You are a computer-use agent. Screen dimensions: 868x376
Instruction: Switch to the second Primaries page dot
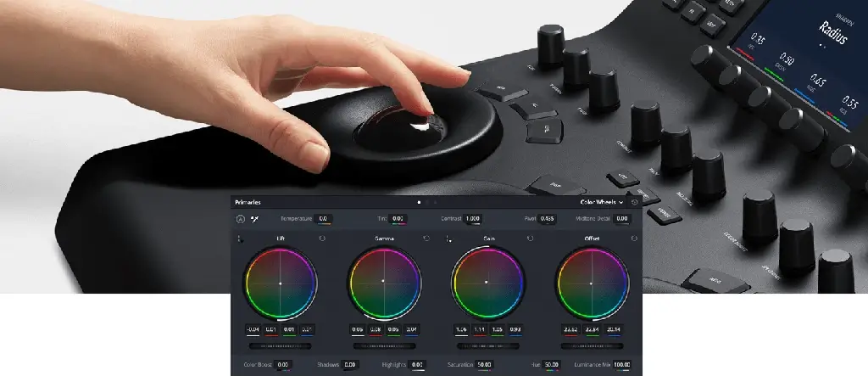tap(427, 203)
